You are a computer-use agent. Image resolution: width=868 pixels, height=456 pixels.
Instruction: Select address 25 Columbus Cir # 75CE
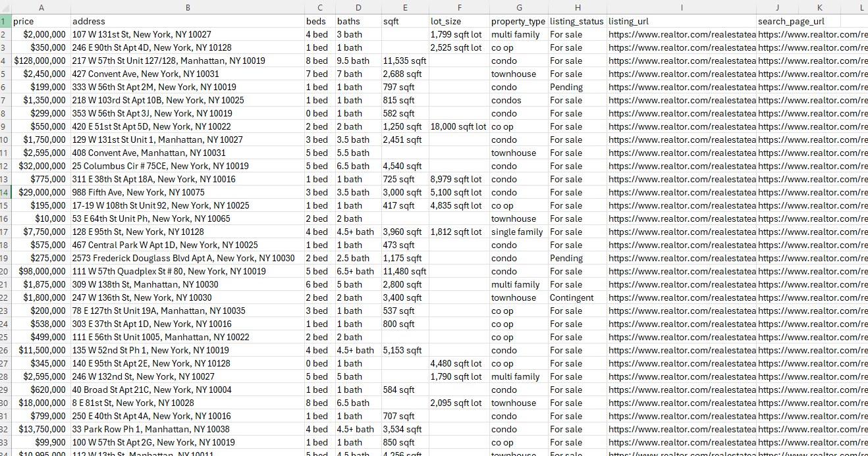[x=188, y=166]
